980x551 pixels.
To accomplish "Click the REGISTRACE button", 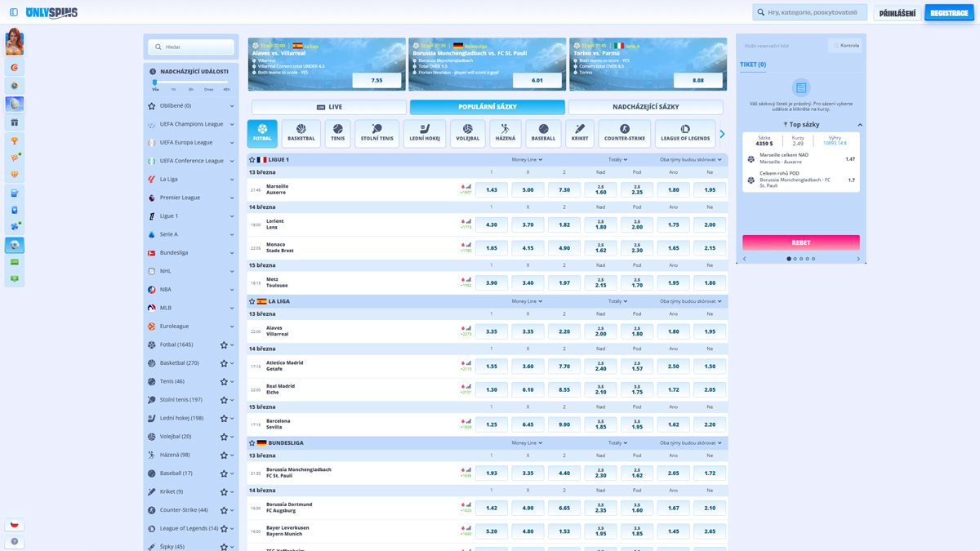I will tap(949, 13).
